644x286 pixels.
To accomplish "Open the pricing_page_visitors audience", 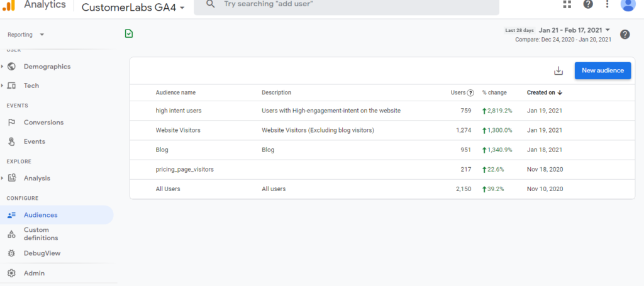I will coord(184,169).
